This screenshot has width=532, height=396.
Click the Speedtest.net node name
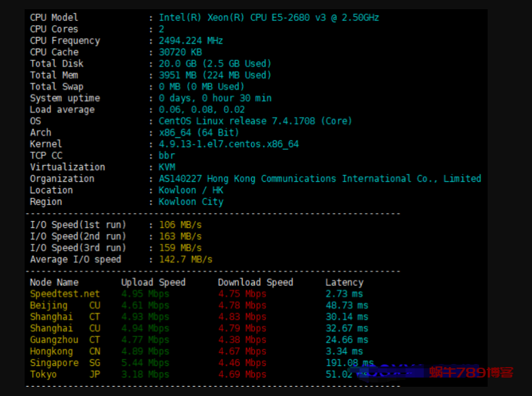(x=65, y=294)
